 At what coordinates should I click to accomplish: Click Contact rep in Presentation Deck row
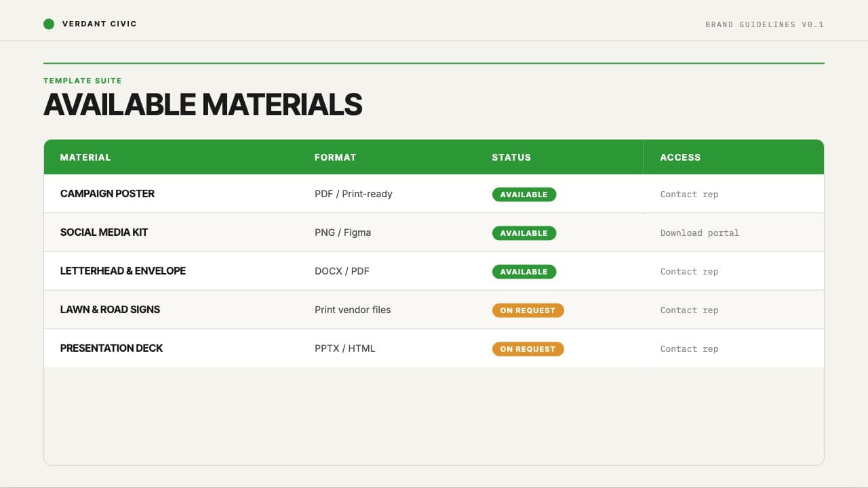[x=689, y=349]
